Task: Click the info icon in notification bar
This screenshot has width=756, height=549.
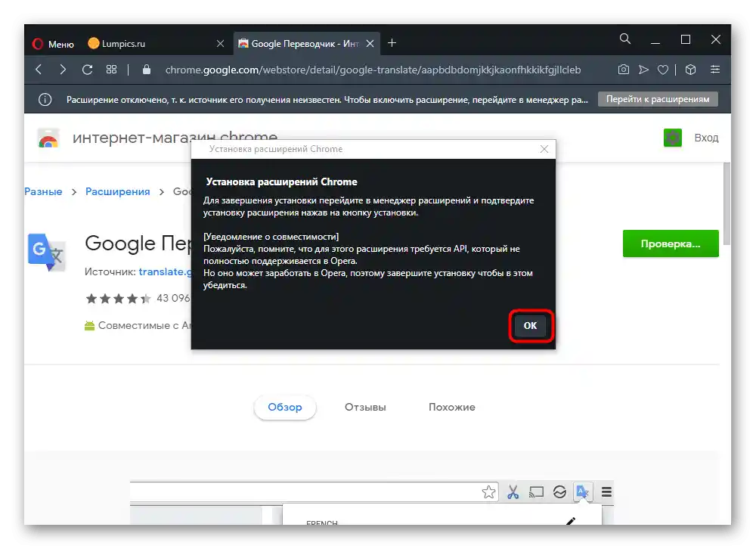Action: [45, 99]
